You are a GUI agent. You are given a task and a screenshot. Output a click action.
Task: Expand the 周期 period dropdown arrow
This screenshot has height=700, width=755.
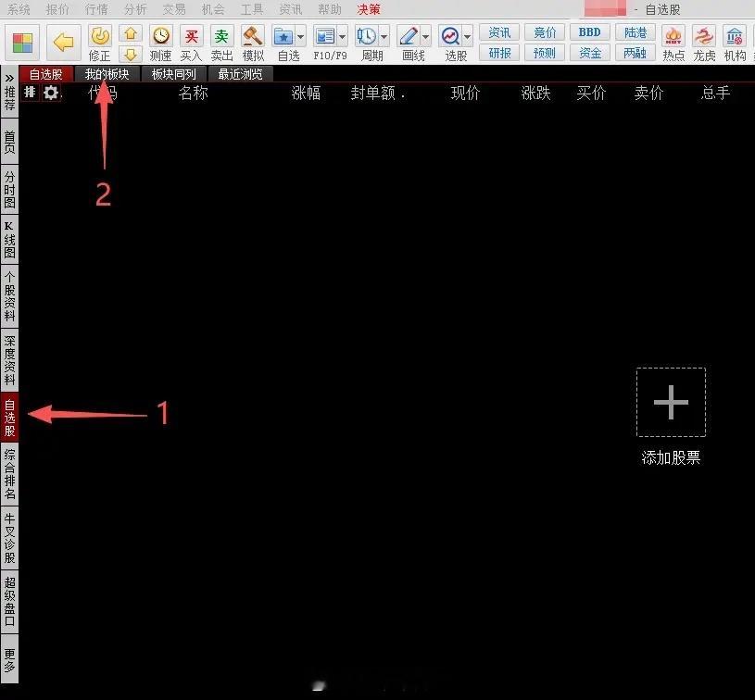click(x=383, y=36)
